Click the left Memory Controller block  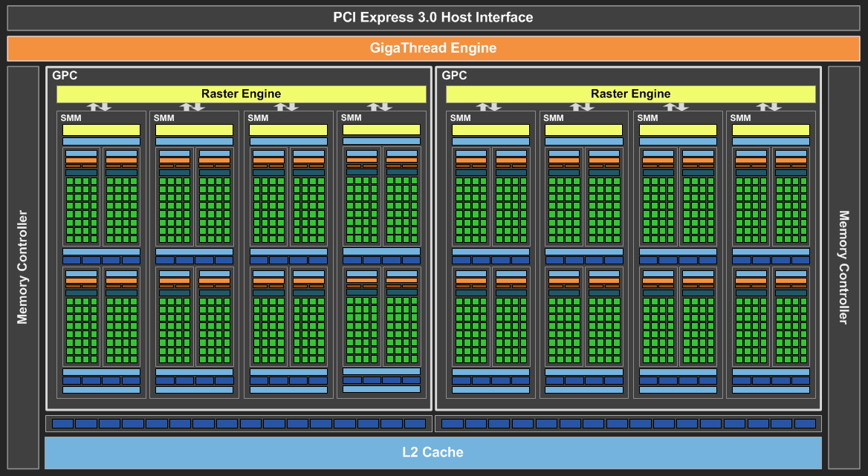pos(22,267)
